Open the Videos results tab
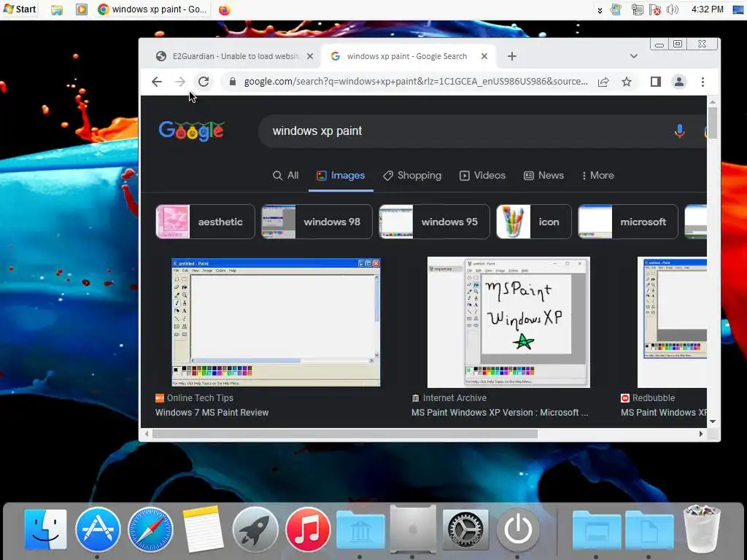747x560 pixels. point(482,175)
